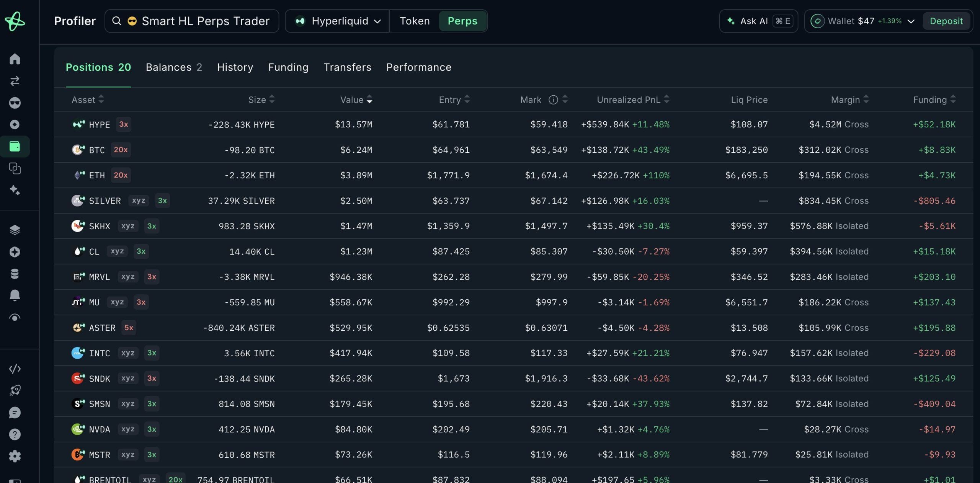Open the Hyperliquid chain dropdown
The image size is (980, 483).
[337, 21]
